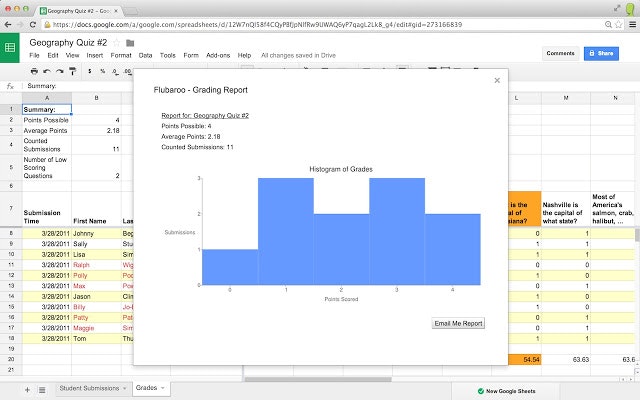Click the New Google Sheets notice
This screenshot has width=640, height=400.
point(506,391)
